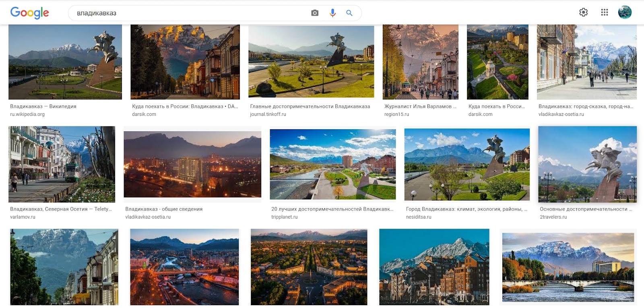Open the город-сказка image from vladikavkaz-osetia.ru
The width and height of the screenshot is (644, 308).
pyautogui.click(x=587, y=62)
